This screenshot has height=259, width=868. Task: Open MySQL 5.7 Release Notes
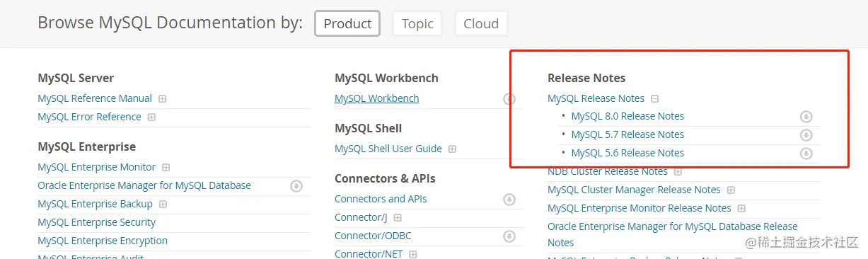point(627,134)
